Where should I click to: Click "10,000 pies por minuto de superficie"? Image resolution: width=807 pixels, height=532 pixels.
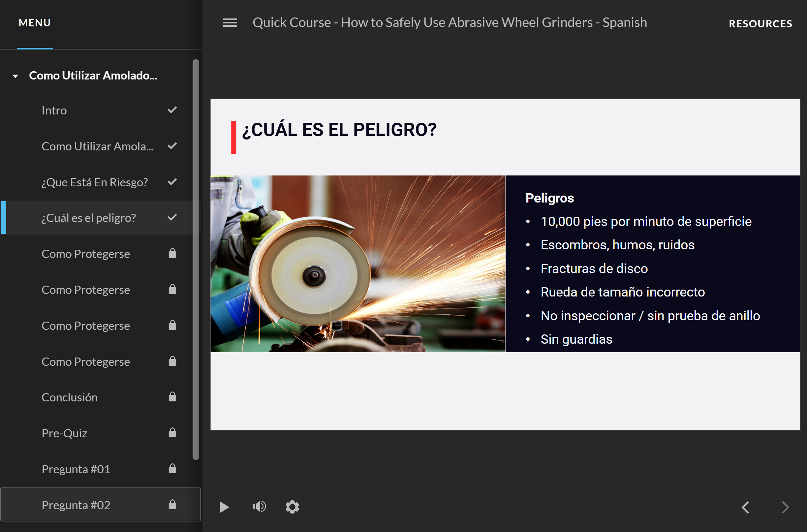646,222
